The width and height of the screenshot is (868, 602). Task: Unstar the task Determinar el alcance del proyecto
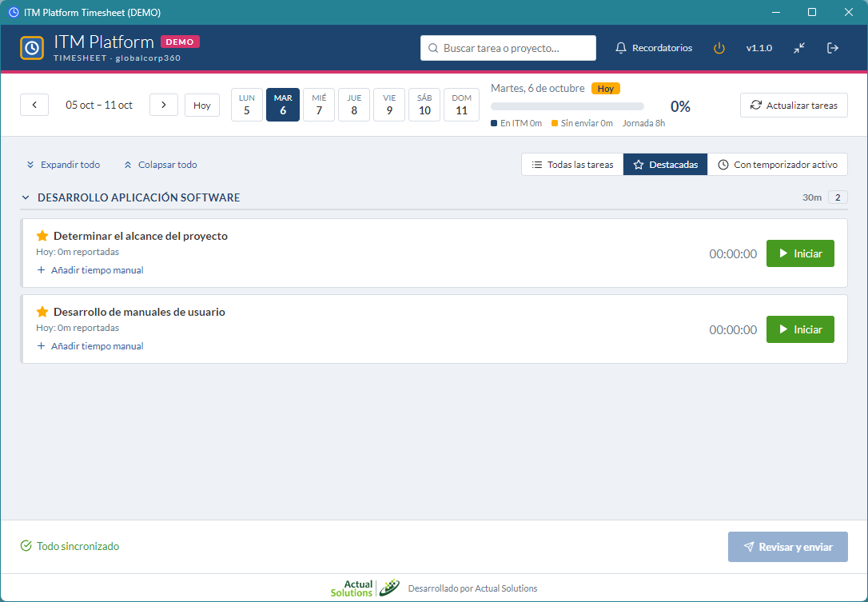pyautogui.click(x=42, y=236)
